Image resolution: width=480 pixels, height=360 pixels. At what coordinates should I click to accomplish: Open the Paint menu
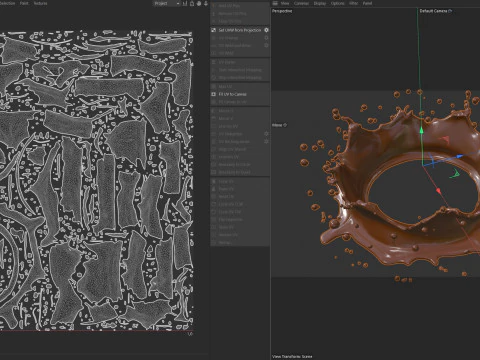click(24, 3)
